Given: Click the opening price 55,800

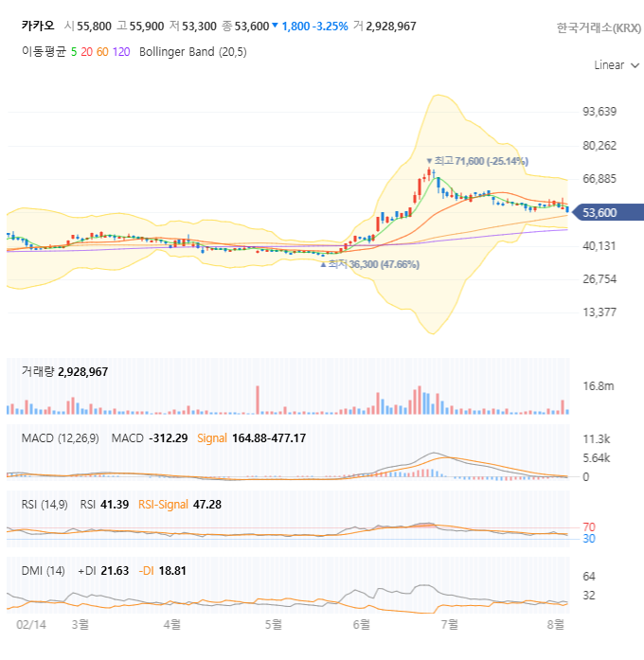Looking at the screenshot, I should [x=94, y=27].
